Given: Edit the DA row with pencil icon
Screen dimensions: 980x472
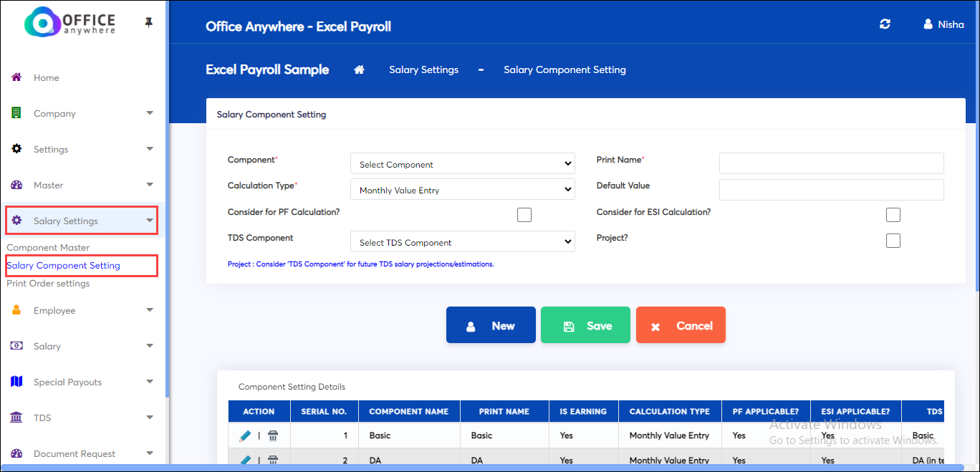Looking at the screenshot, I should coord(245,461).
